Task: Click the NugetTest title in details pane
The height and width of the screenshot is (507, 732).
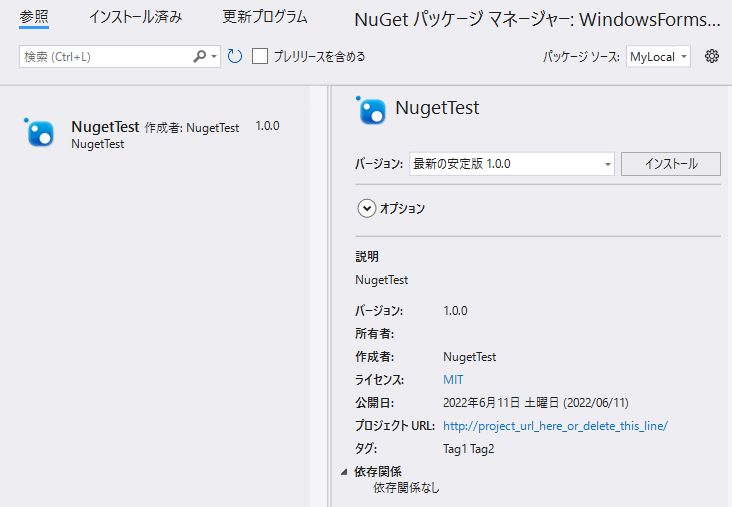Action: (x=437, y=108)
